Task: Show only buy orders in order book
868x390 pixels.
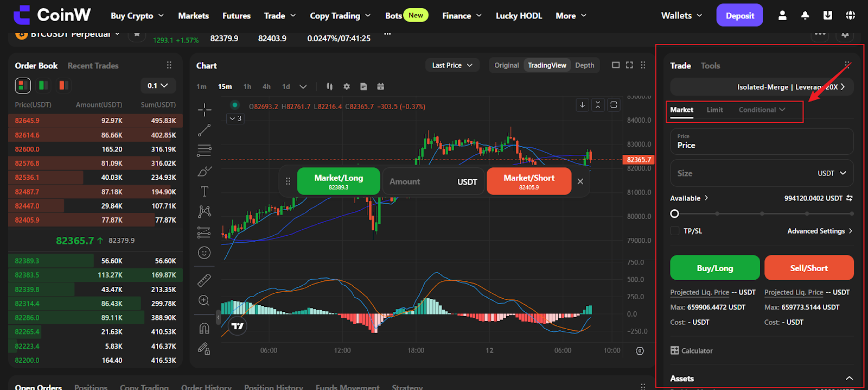Action: (x=43, y=85)
